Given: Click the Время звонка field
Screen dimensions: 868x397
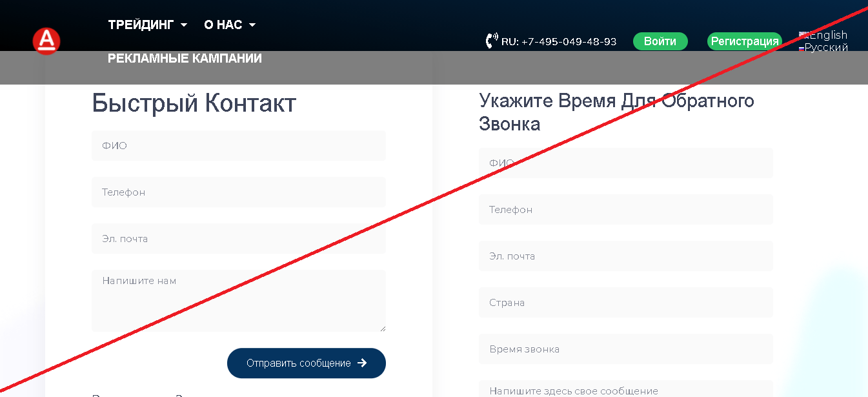Looking at the screenshot, I should [x=626, y=349].
